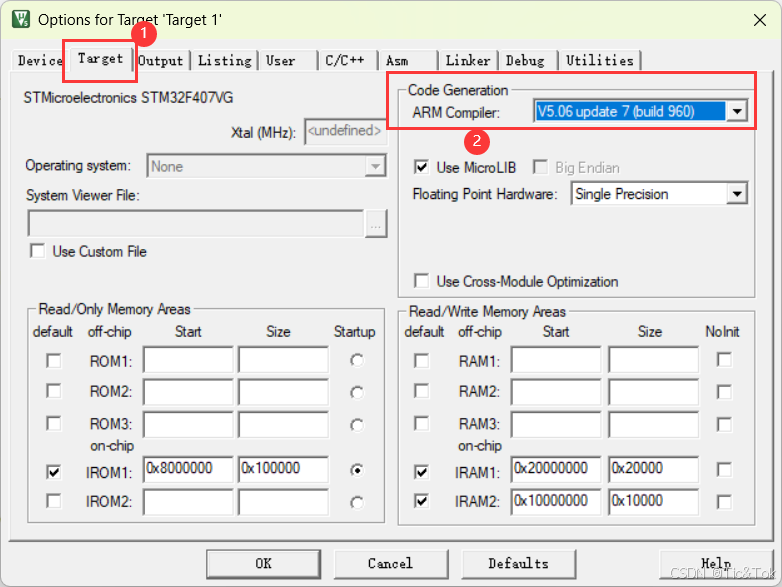Expand the ARM Compiler version dropdown
Screen dimensions: 782x587
[x=737, y=111]
